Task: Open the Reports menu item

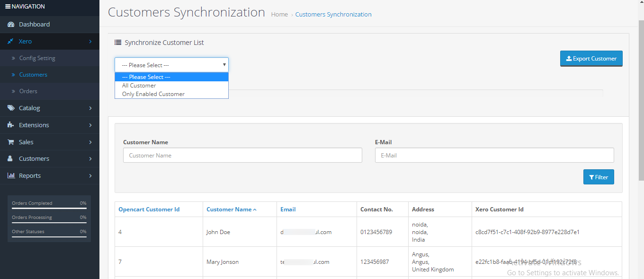Action: click(x=50, y=175)
